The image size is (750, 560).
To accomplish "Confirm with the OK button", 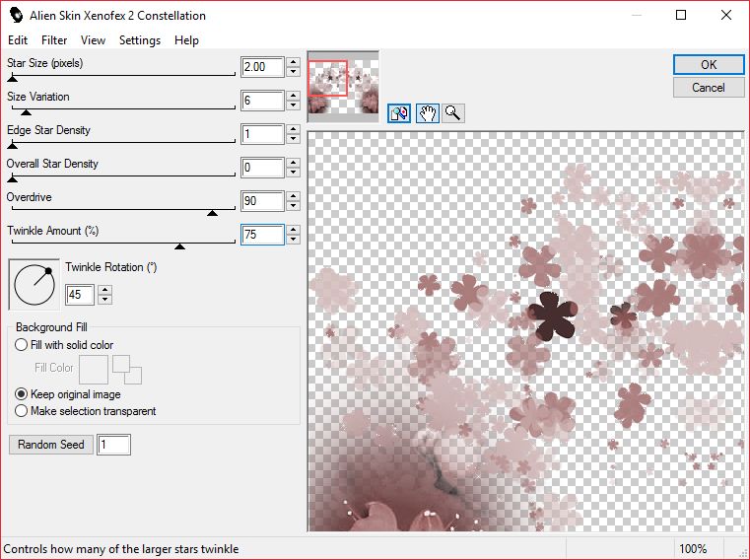I will coord(709,65).
